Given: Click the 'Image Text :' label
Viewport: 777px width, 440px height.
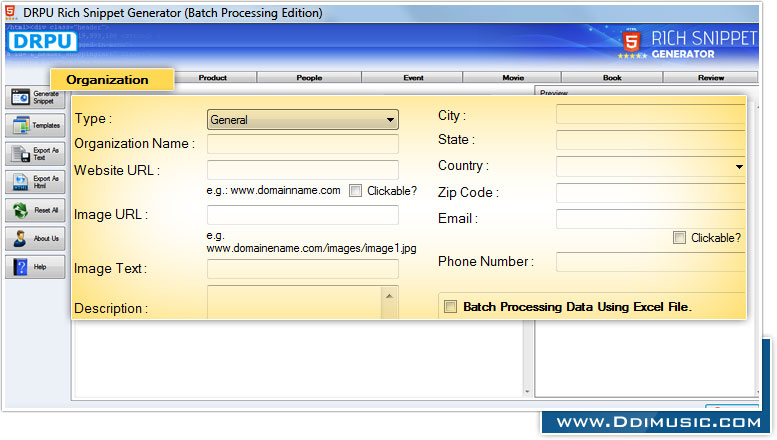Looking at the screenshot, I should pos(111,269).
